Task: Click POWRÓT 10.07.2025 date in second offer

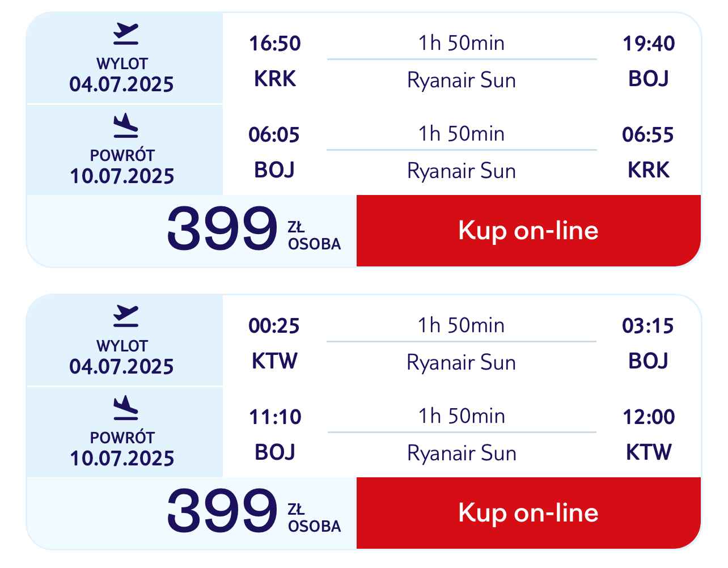Action: click(x=122, y=449)
